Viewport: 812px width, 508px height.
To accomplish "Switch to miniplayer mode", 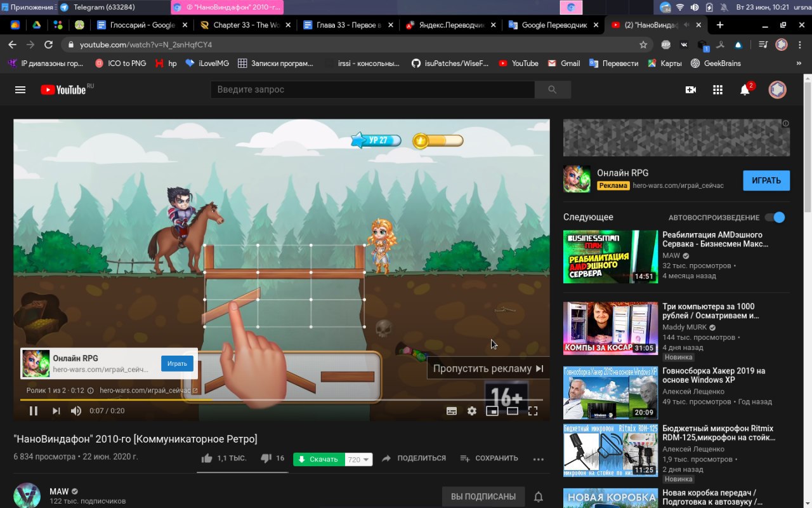I will point(492,411).
